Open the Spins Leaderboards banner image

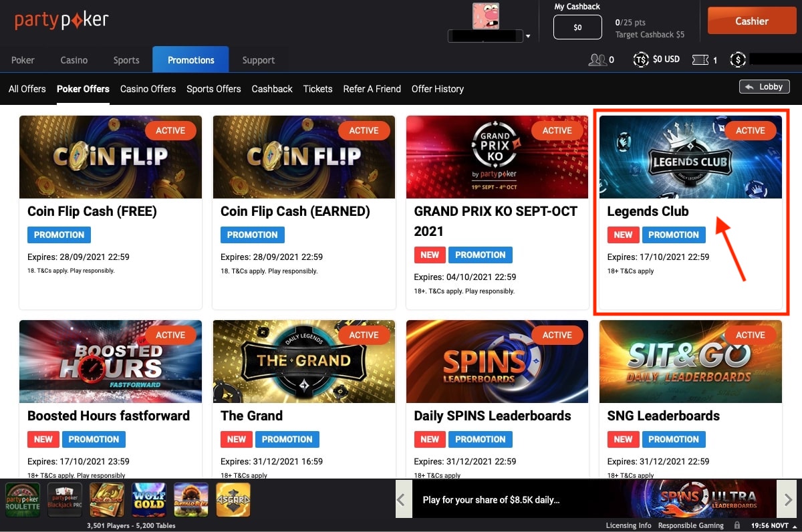coord(497,362)
